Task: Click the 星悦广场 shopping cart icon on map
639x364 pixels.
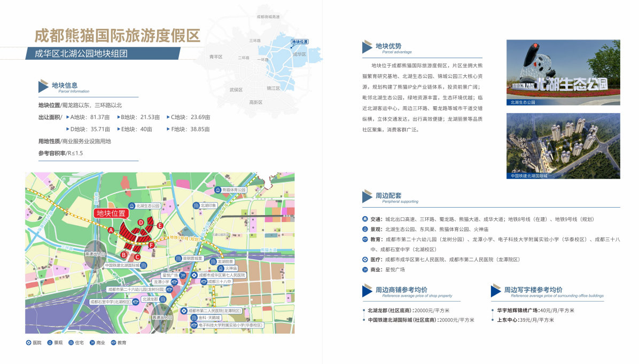Action: click(182, 275)
